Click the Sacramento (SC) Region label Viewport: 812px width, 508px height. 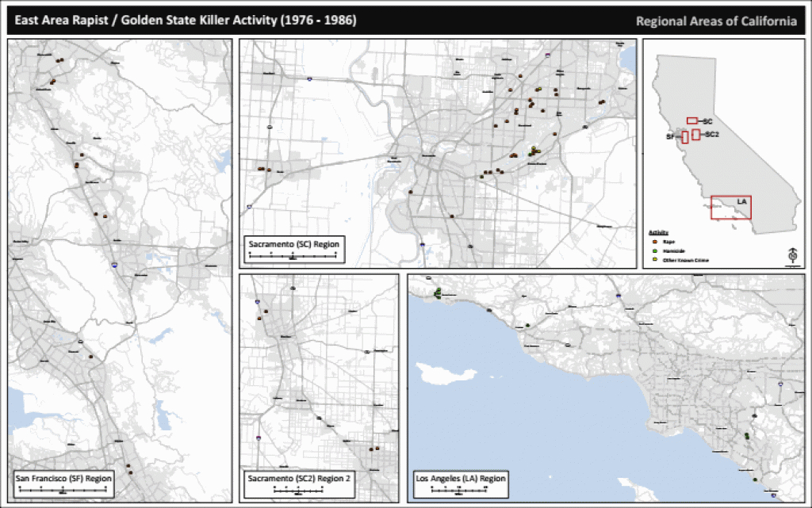tap(293, 244)
